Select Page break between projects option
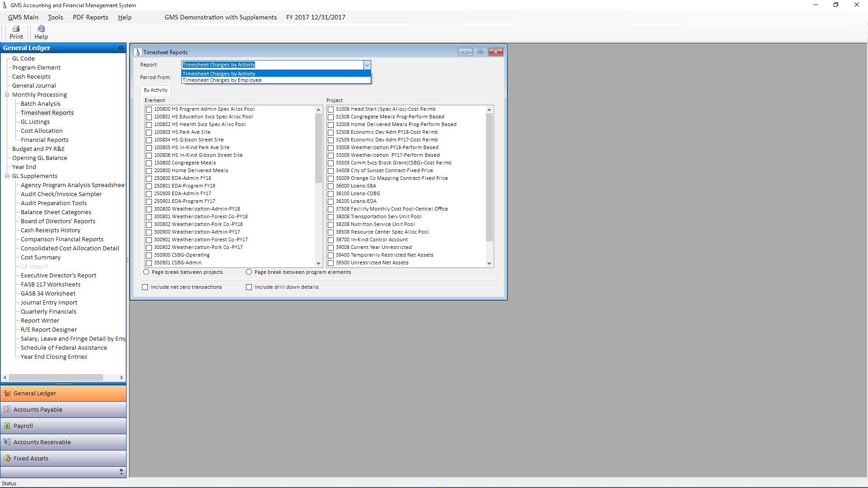868x488 pixels. [146, 272]
